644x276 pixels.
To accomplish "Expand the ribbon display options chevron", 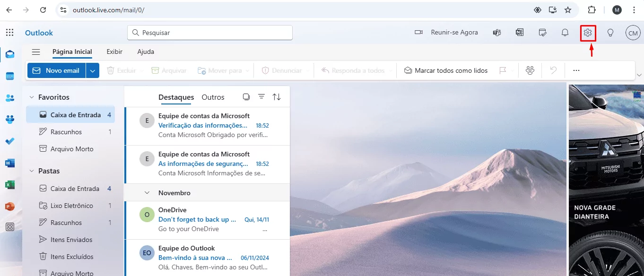I will (639, 75).
